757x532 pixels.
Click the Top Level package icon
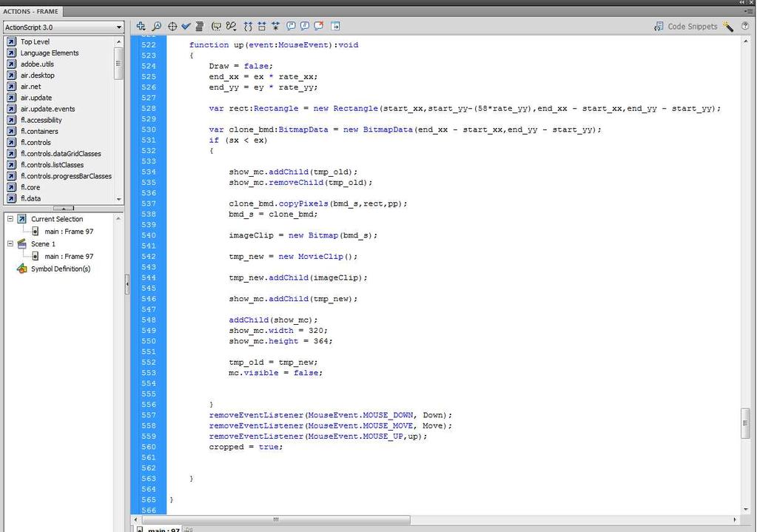[x=12, y=41]
